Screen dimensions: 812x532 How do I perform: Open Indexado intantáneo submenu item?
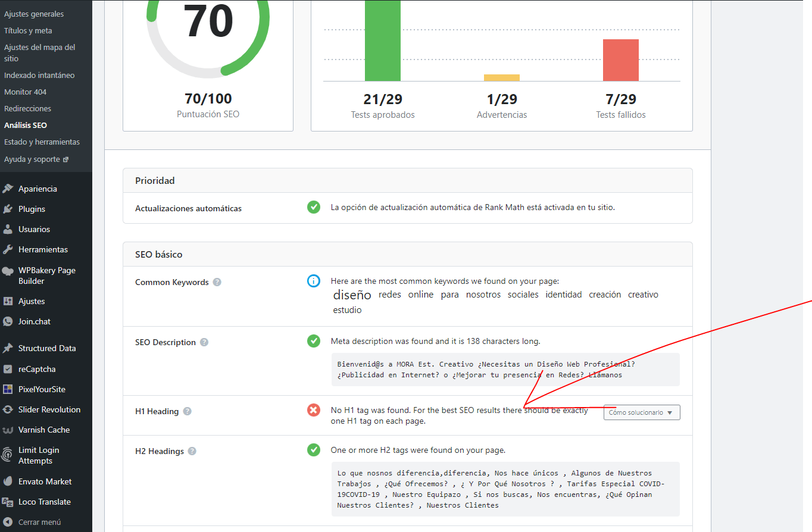coord(39,75)
